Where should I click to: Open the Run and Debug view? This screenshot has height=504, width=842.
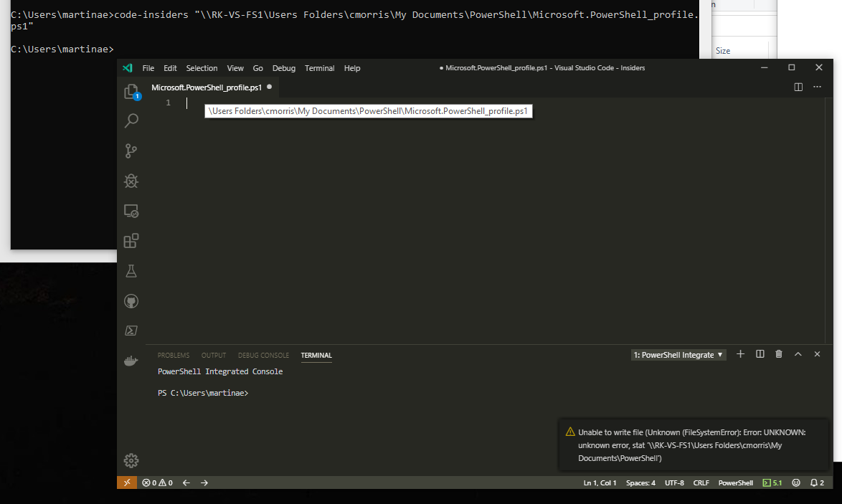(x=131, y=181)
